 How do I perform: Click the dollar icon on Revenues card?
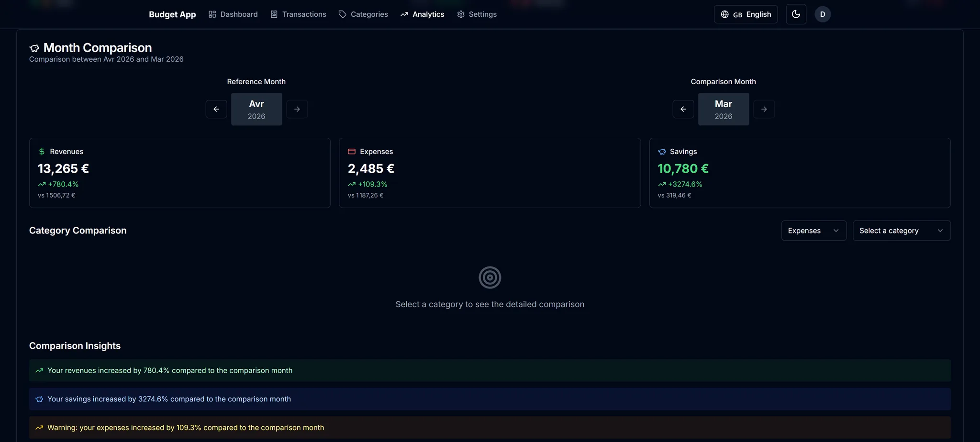[x=42, y=152]
